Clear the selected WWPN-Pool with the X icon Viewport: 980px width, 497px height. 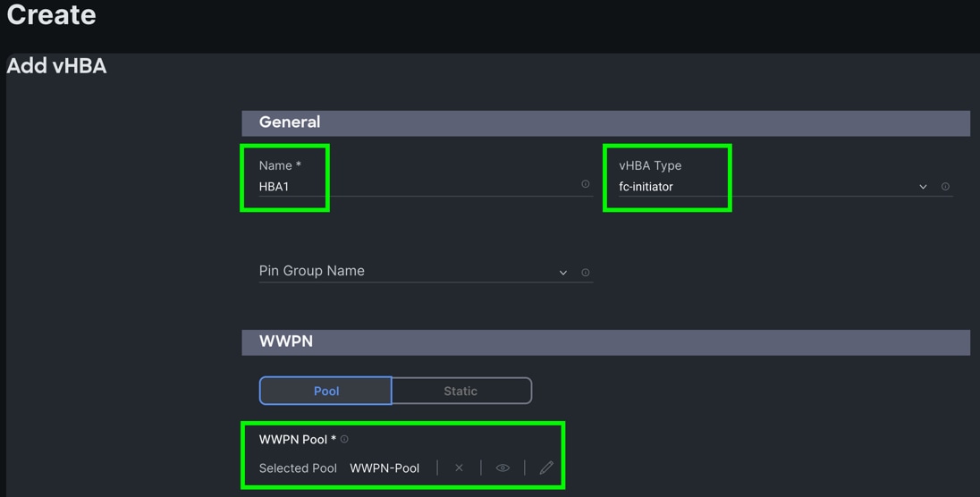coord(459,468)
